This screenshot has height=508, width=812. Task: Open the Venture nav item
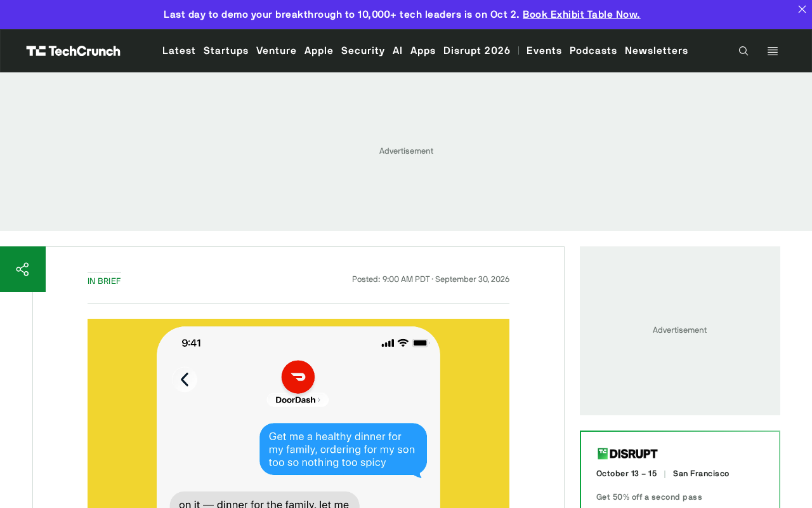point(277,51)
